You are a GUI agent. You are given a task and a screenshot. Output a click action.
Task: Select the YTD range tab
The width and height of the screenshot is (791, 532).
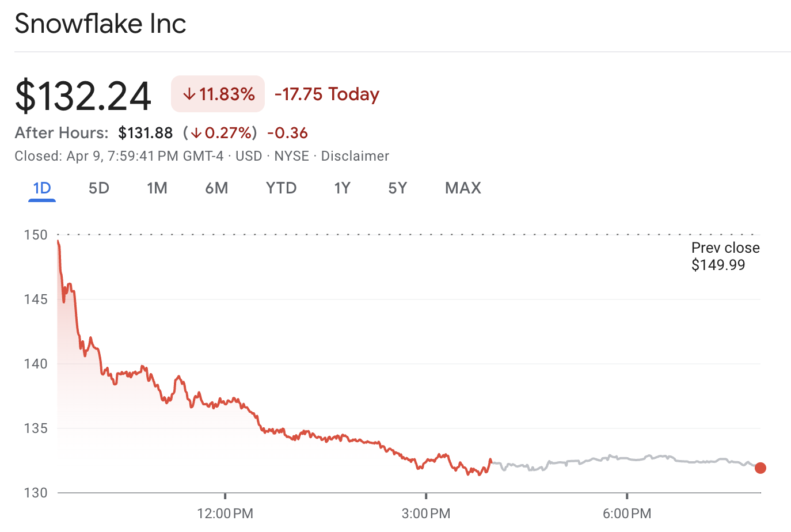(281, 188)
